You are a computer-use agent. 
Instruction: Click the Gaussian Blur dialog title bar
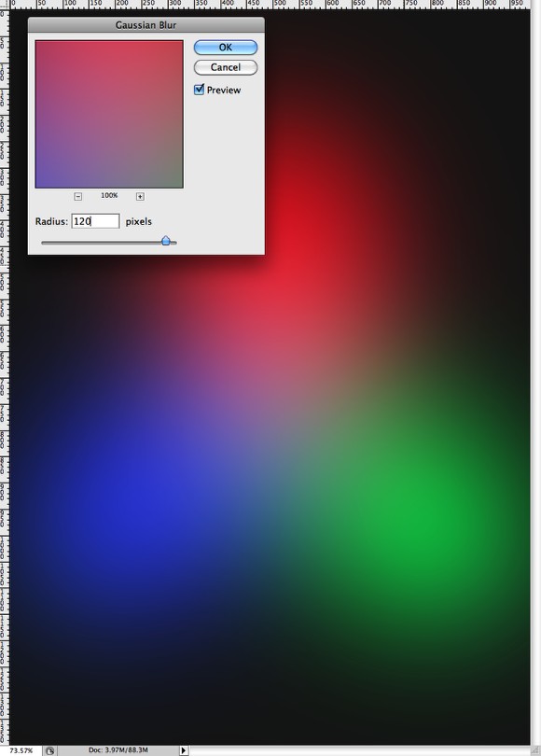click(146, 25)
